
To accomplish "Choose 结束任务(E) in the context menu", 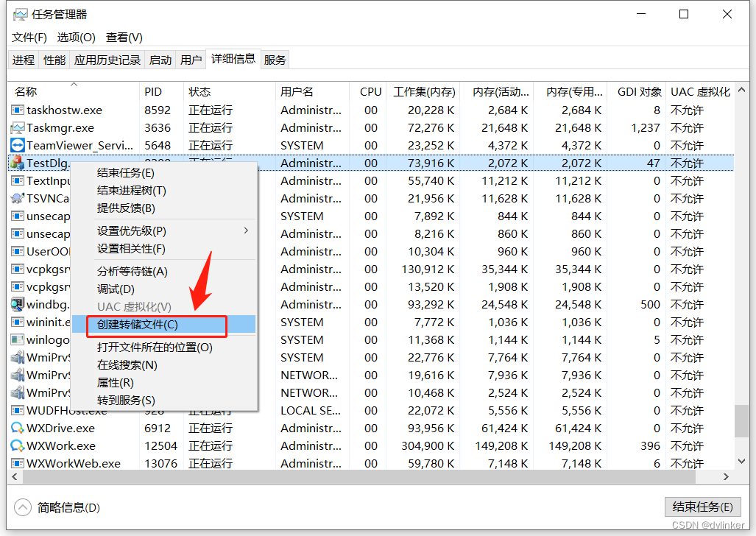I will (163, 173).
